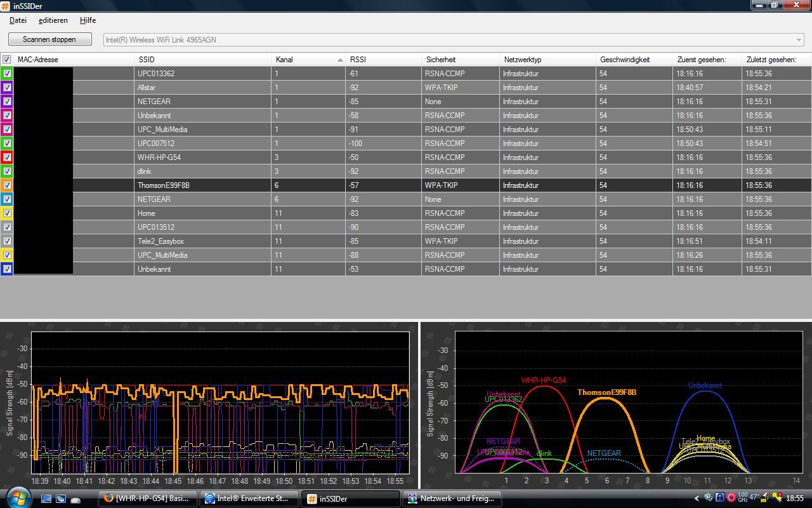Click the Allstar SSID cell

tap(203, 87)
